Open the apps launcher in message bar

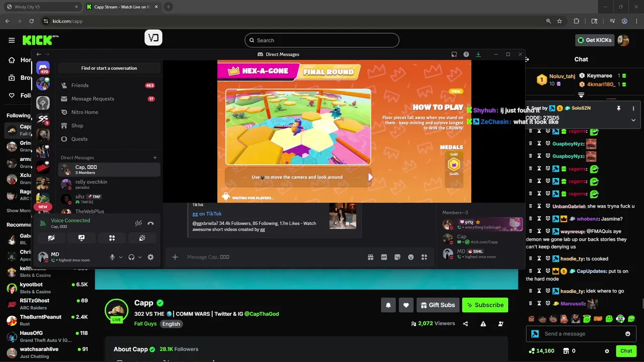[424, 257]
